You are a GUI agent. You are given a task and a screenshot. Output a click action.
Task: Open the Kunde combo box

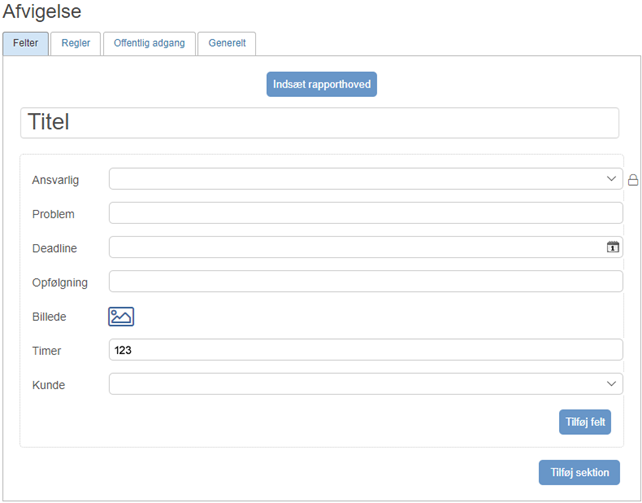pos(366,383)
